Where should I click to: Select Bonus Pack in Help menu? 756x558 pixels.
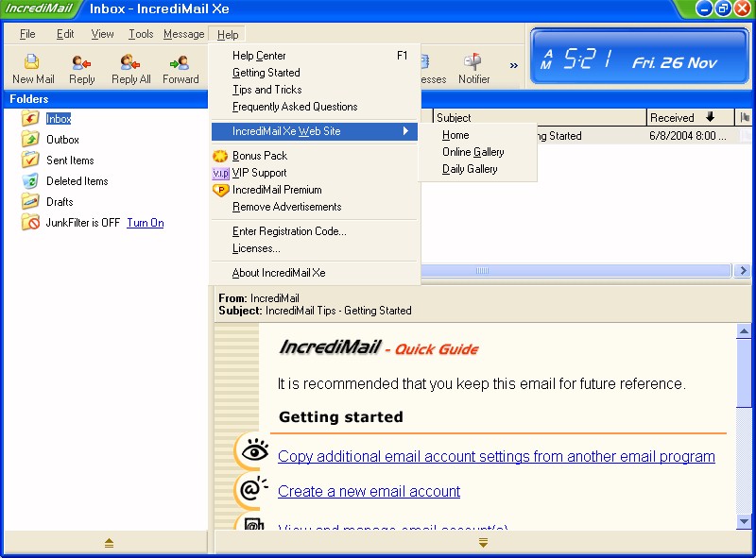coord(260,156)
